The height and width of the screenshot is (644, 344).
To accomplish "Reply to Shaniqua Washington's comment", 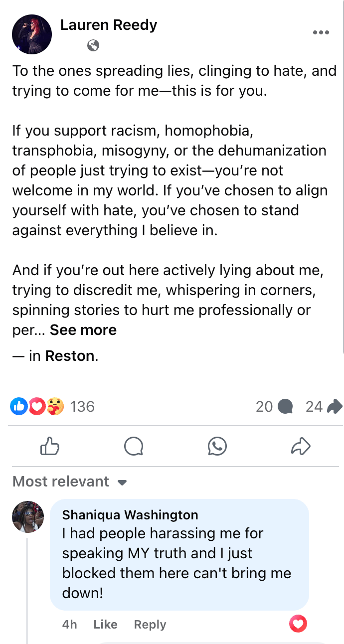I will tap(150, 625).
